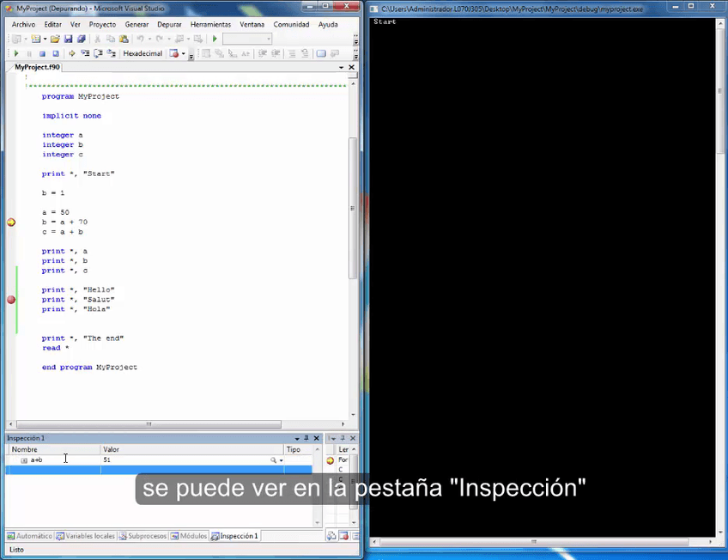Click the editor horizontal scrollbar thumb
Image resolution: width=728 pixels, height=560 pixels.
pos(149,424)
